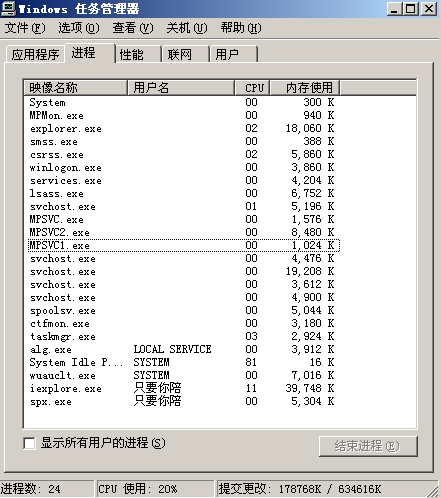The image size is (441, 498).
Task: Switch to the 应用程序 tab
Action: tap(35, 54)
